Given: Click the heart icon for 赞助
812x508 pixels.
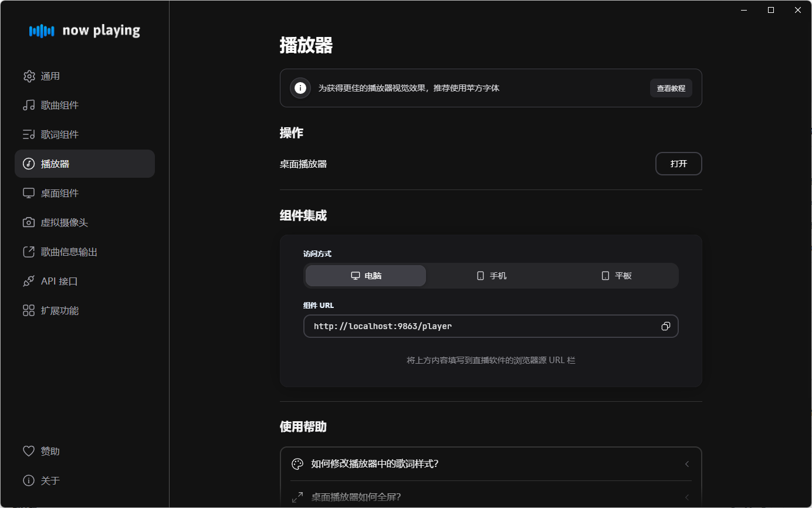Looking at the screenshot, I should tap(29, 451).
